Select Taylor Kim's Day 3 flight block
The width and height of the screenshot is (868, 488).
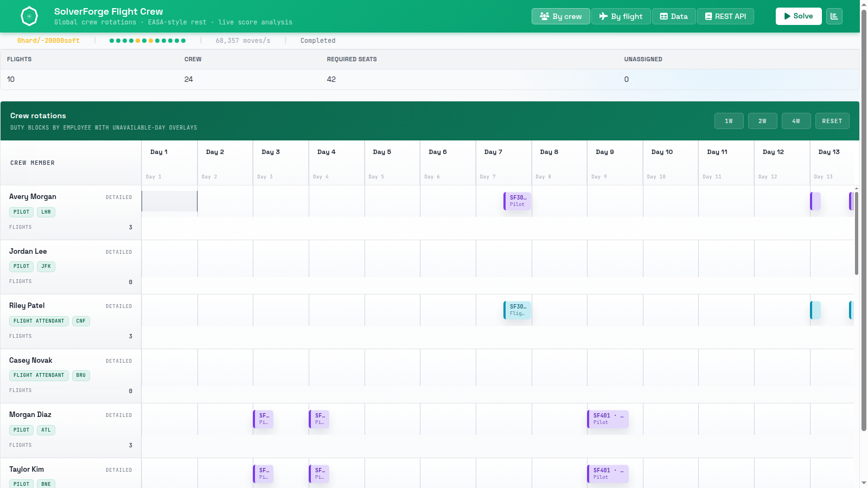point(263,474)
